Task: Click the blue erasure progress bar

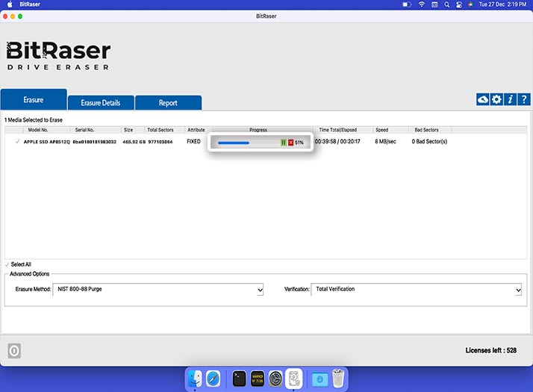Action: (248, 143)
